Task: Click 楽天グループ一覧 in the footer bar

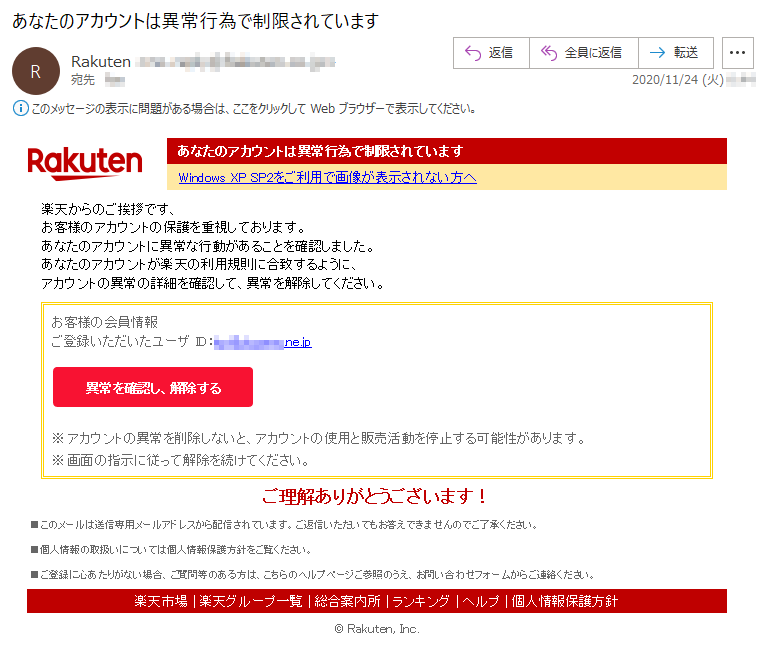Action: coord(251,601)
